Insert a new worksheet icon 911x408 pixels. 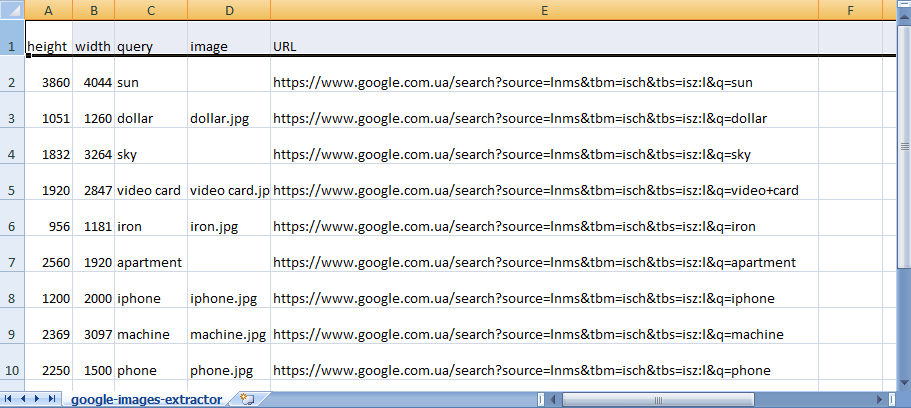tap(248, 399)
